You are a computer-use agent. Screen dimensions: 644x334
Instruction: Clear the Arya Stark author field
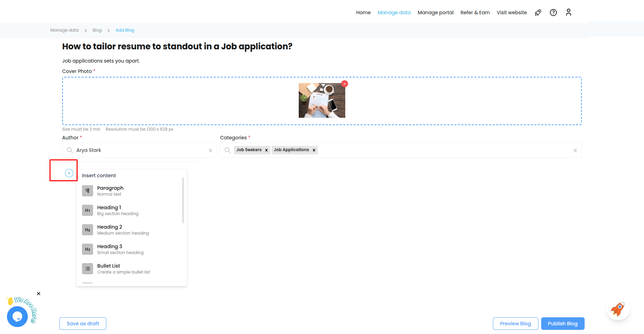210,150
